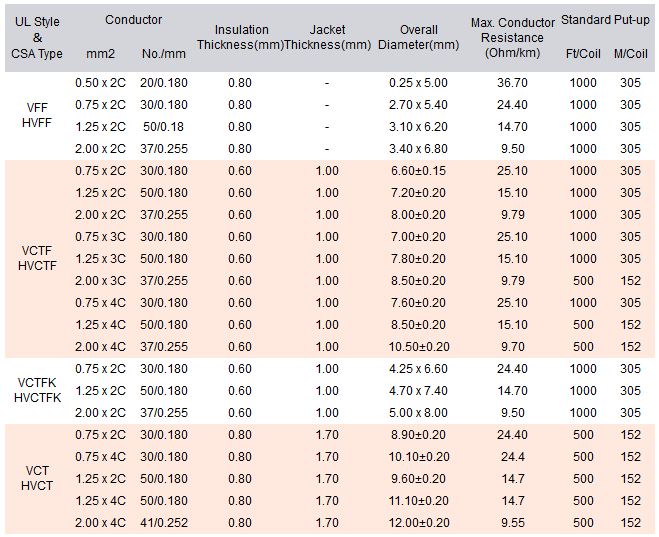The height and width of the screenshot is (537, 659).
Task: Click the VFF HVFF type cell
Action: pos(37,115)
